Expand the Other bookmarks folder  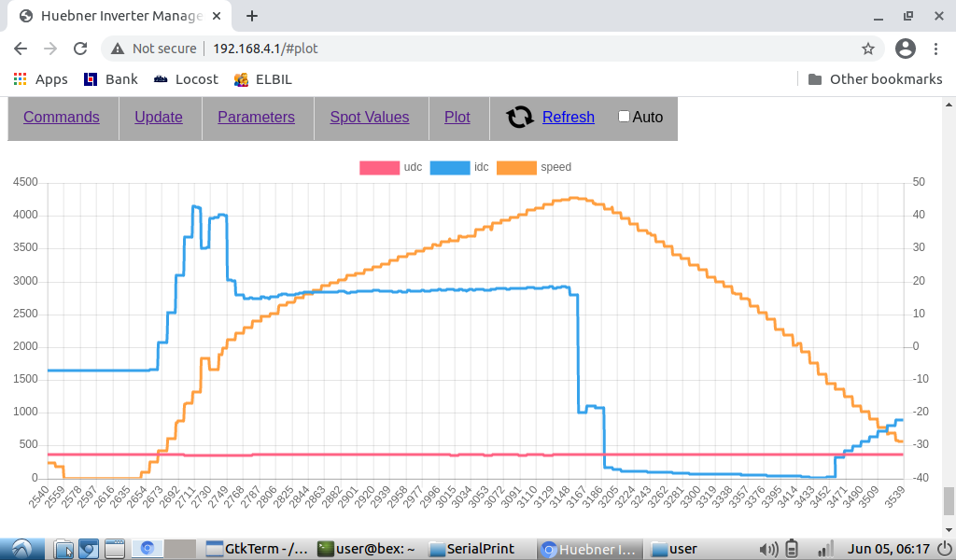875,79
